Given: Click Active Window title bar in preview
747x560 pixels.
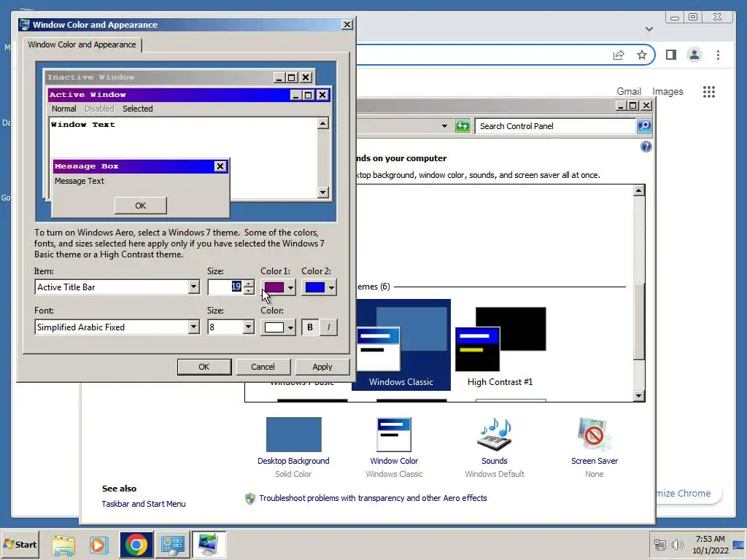Looking at the screenshot, I should tap(169, 95).
